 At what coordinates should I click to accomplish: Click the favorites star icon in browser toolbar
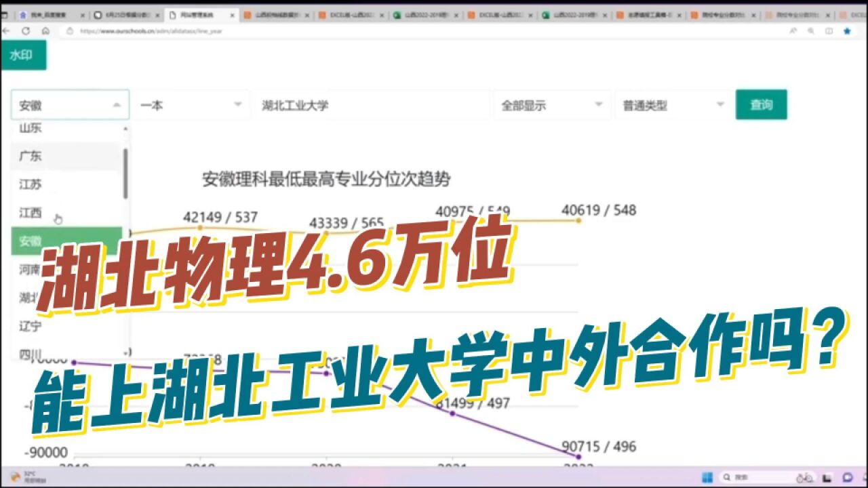click(846, 30)
